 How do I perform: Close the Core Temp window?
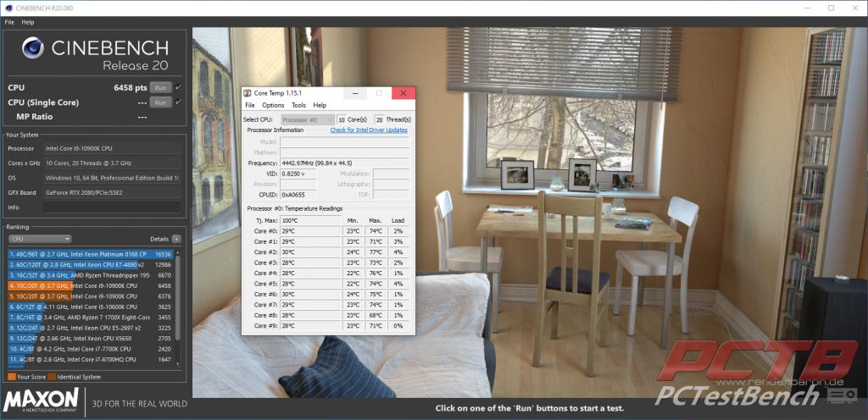[x=403, y=93]
